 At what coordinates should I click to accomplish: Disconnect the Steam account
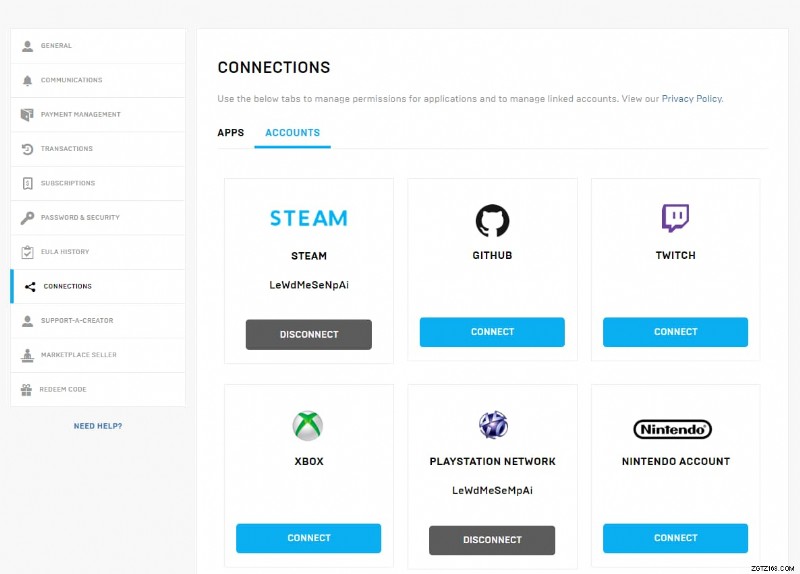coord(308,334)
